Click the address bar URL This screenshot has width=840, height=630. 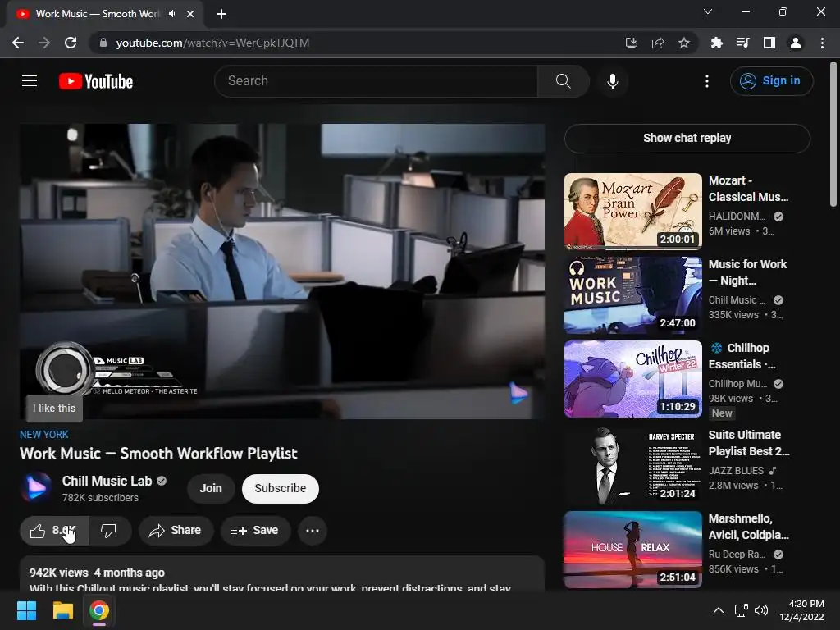212,43
